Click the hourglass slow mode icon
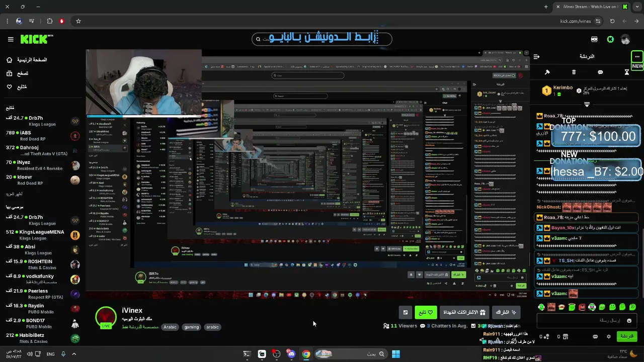 click(x=627, y=72)
